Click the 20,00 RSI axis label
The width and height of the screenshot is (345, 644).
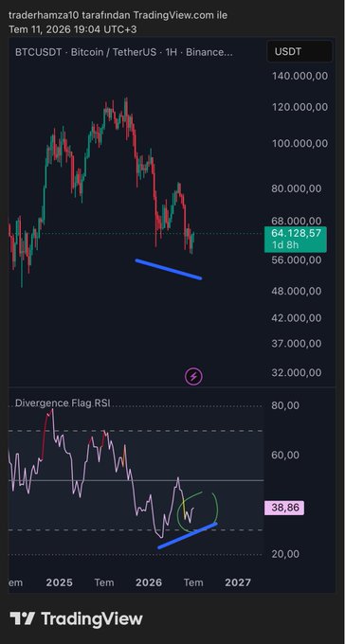tap(285, 554)
